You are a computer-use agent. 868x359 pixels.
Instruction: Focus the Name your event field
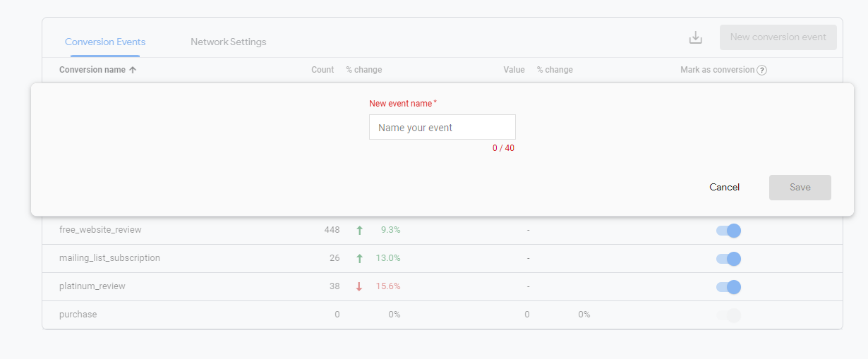pyautogui.click(x=442, y=128)
